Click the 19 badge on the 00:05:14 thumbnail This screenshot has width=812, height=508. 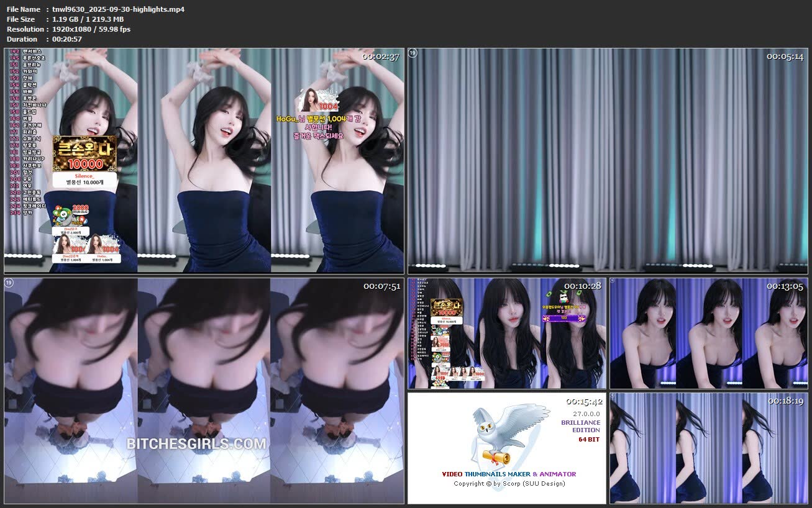tap(413, 53)
